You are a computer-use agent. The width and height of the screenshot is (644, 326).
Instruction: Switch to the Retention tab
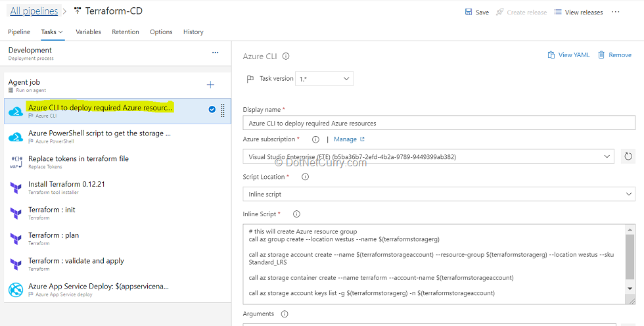click(126, 32)
